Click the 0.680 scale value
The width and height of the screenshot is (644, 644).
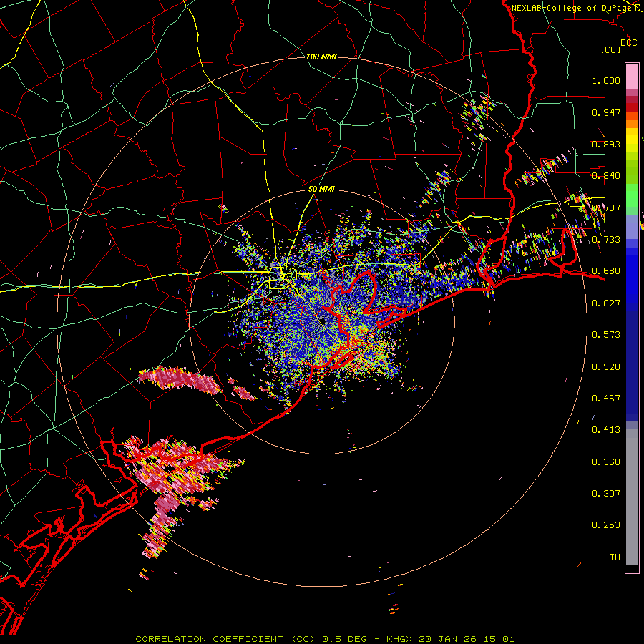pyautogui.click(x=606, y=271)
